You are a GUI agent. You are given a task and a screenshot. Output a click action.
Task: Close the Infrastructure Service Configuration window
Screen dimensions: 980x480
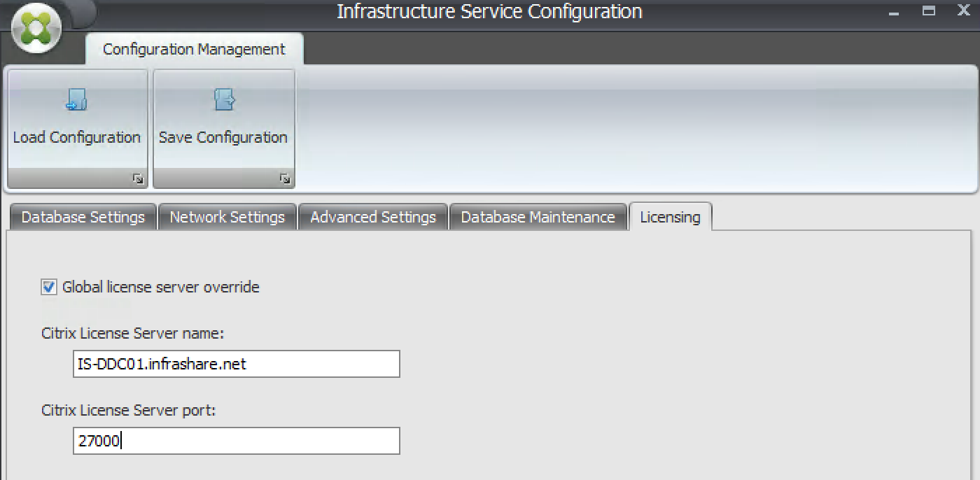963,10
